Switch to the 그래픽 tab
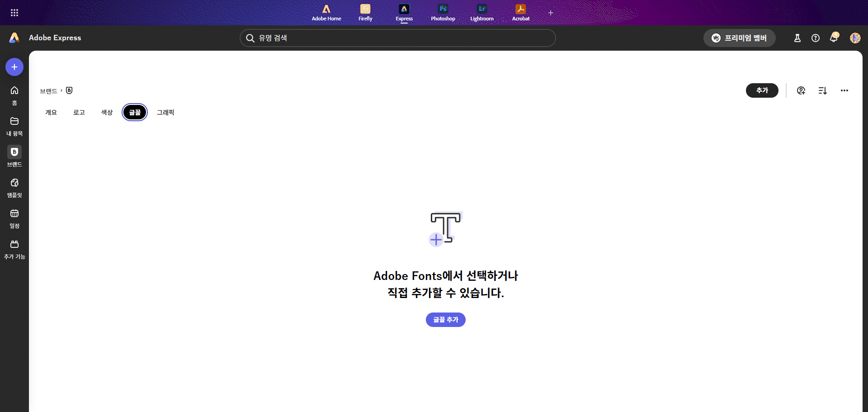This screenshot has width=868, height=412. [165, 112]
